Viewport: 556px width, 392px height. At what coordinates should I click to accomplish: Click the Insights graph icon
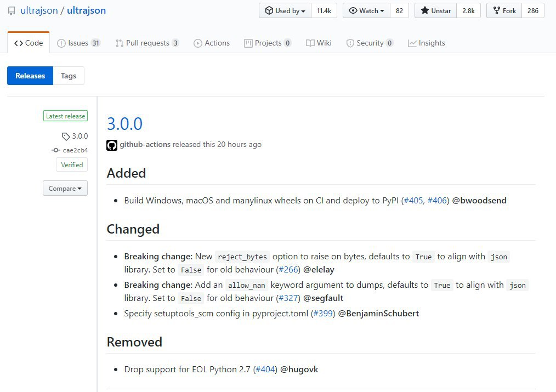(412, 43)
